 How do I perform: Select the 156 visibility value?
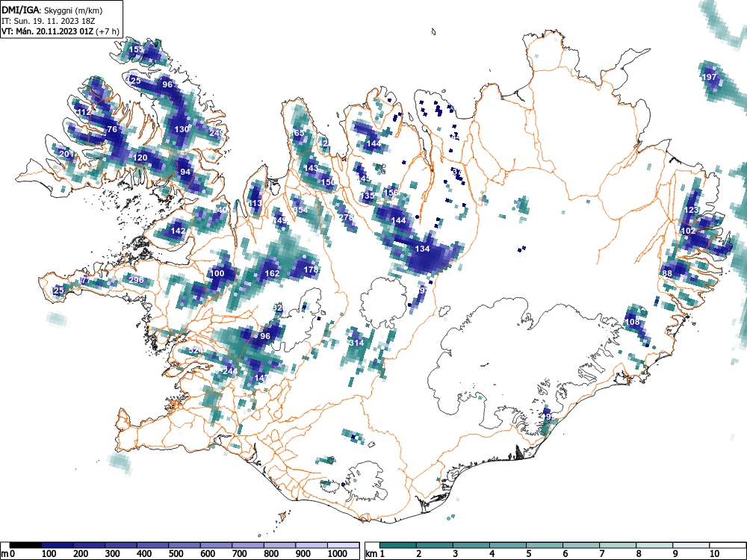point(391,193)
